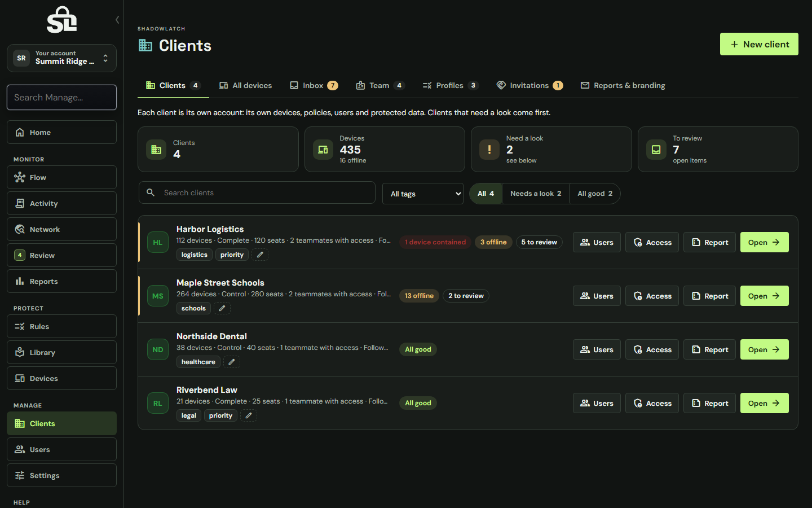Open Settings in the Manage section

(x=61, y=475)
